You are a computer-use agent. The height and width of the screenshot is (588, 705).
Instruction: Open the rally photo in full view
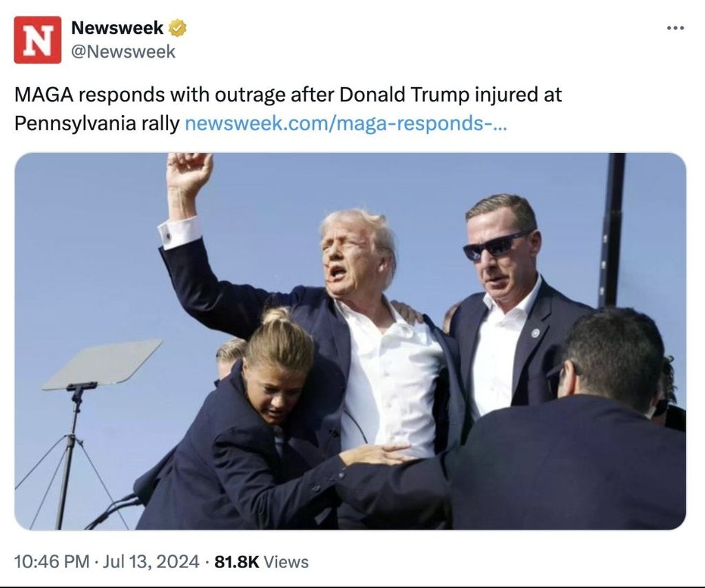coord(350,342)
